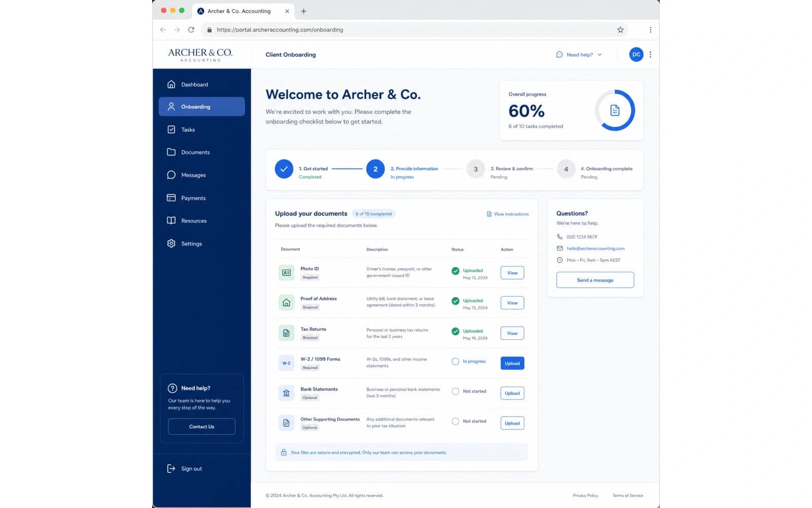The height and width of the screenshot is (508, 812).
Task: Select Onboarding in the sidebar
Action: point(201,107)
